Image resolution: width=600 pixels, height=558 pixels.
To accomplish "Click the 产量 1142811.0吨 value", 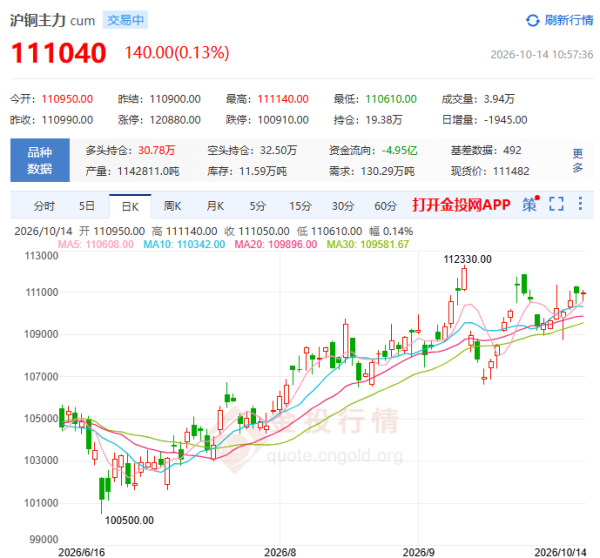I will 148,171.
